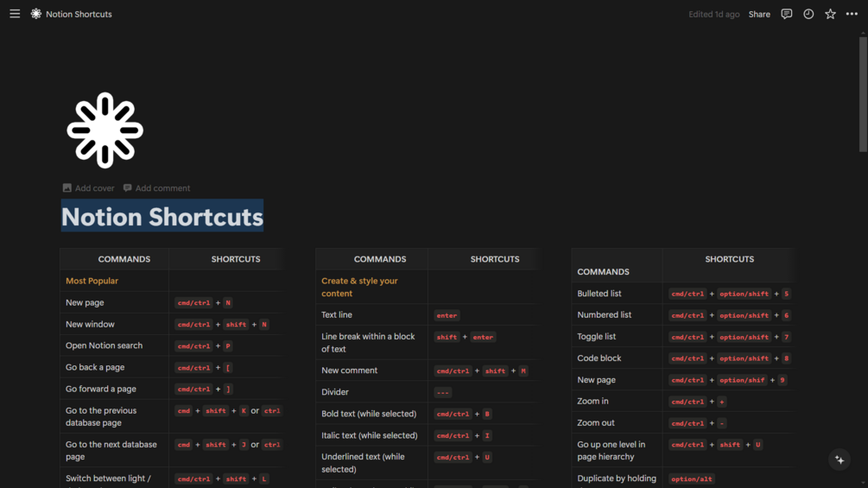Viewport: 868px width, 488px height.
Task: Click the option/alt key tag
Action: 692,479
